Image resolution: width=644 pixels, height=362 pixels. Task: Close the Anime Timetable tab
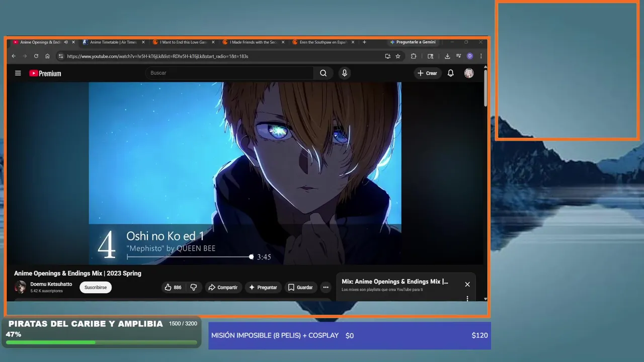tap(143, 42)
